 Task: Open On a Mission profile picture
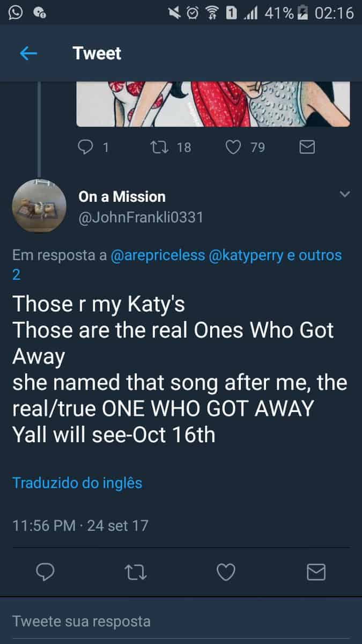[x=39, y=206]
